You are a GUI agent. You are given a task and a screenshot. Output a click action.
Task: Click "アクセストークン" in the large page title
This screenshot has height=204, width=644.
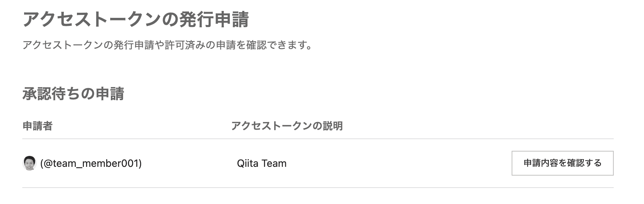click(92, 20)
